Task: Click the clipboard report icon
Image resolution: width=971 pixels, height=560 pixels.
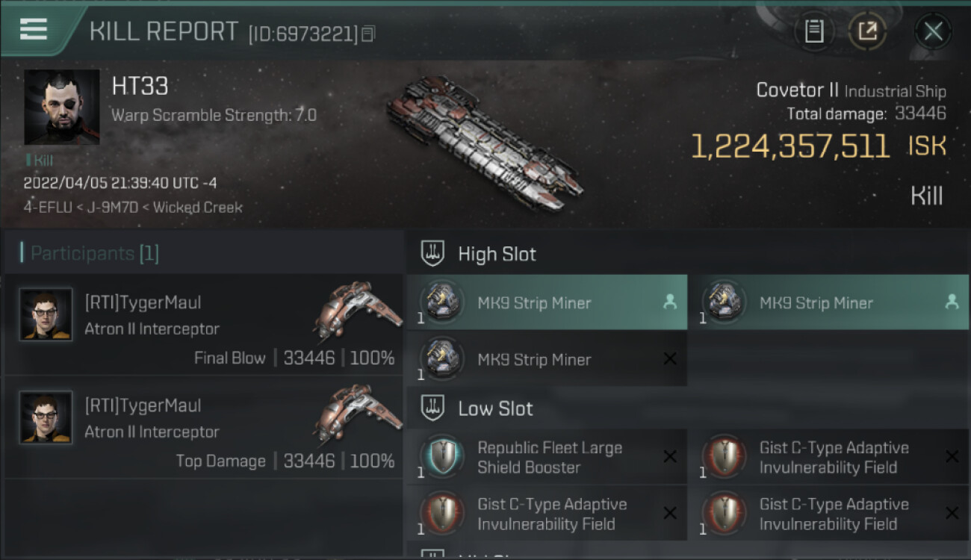Action: 813,31
